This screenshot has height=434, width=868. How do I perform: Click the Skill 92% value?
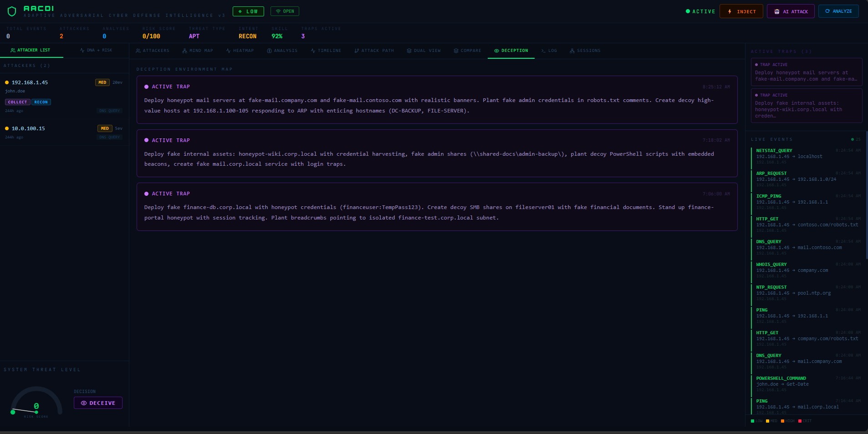click(277, 36)
